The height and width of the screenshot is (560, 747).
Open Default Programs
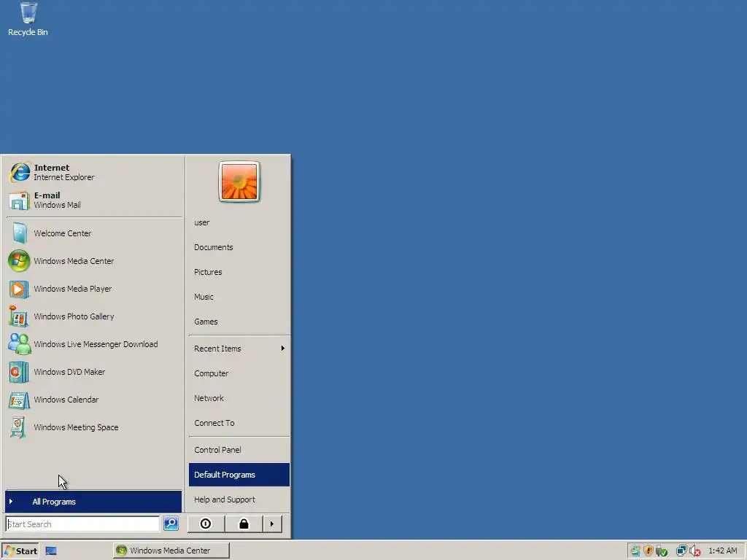coord(239,475)
